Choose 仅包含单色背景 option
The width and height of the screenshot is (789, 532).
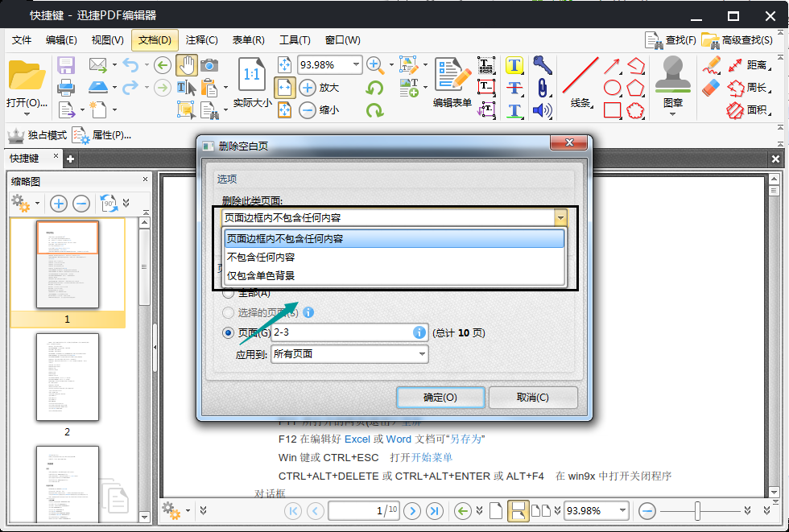(394, 275)
